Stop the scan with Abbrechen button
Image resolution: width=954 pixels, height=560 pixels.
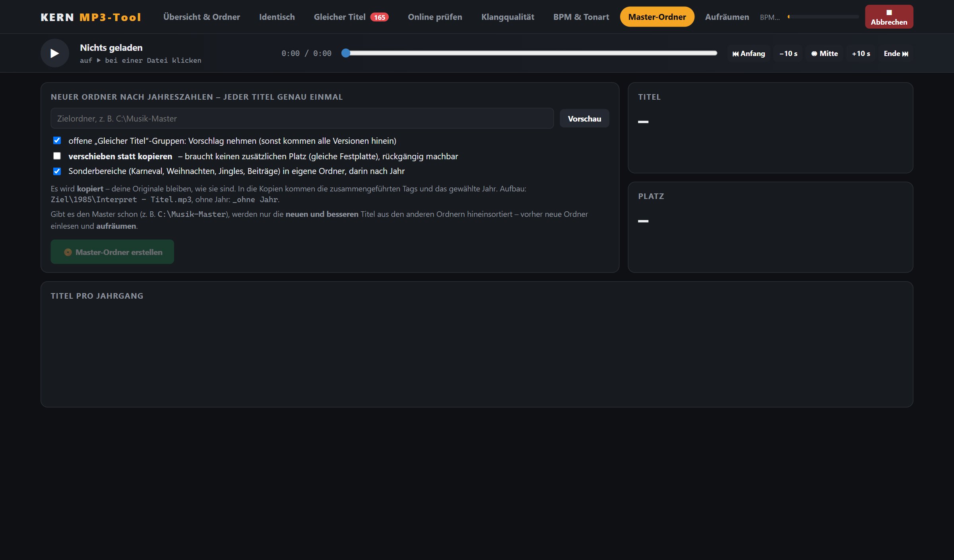click(x=889, y=17)
